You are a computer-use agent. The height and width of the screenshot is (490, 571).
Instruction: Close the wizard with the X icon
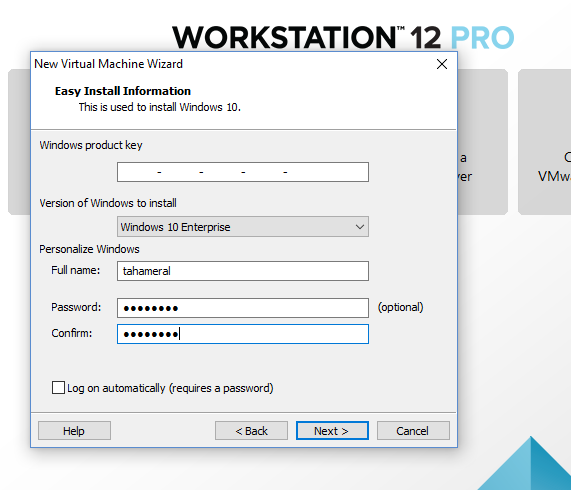[442, 64]
